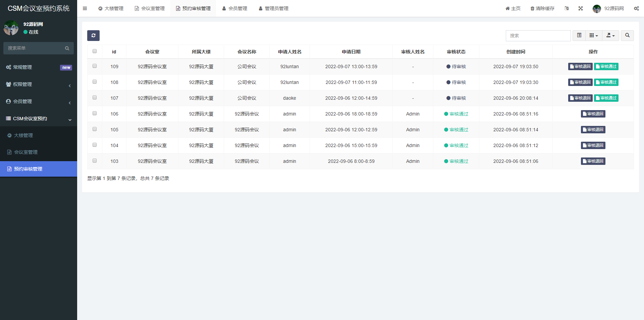Click the refresh table button
The image size is (644, 320).
(93, 36)
